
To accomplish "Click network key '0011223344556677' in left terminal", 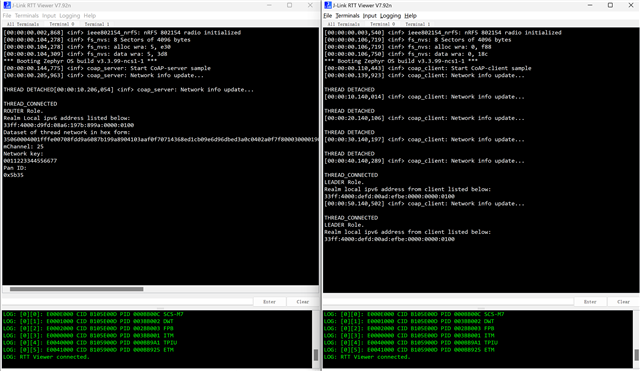I will pyautogui.click(x=30, y=161).
